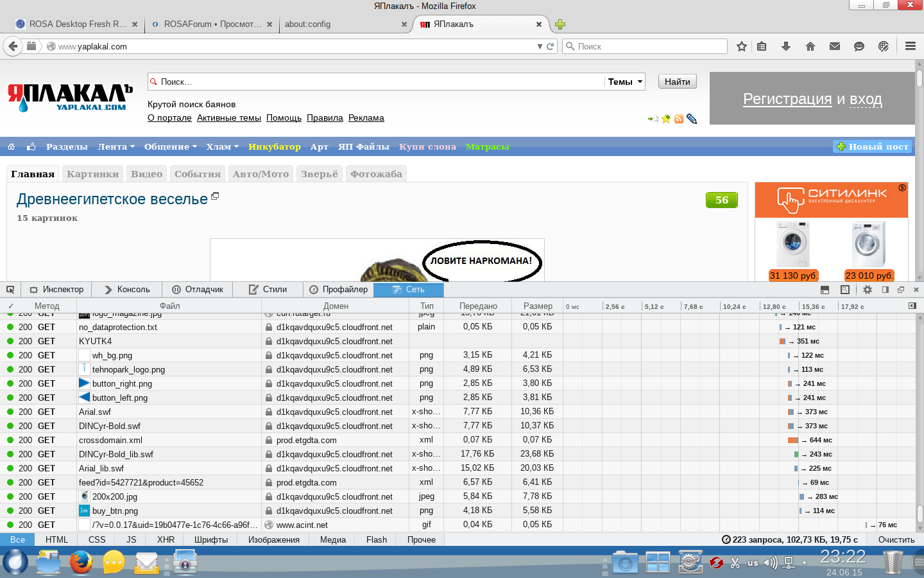This screenshot has width=924, height=578.
Task: Focus the Firefox Поиск search box
Action: coord(644,46)
